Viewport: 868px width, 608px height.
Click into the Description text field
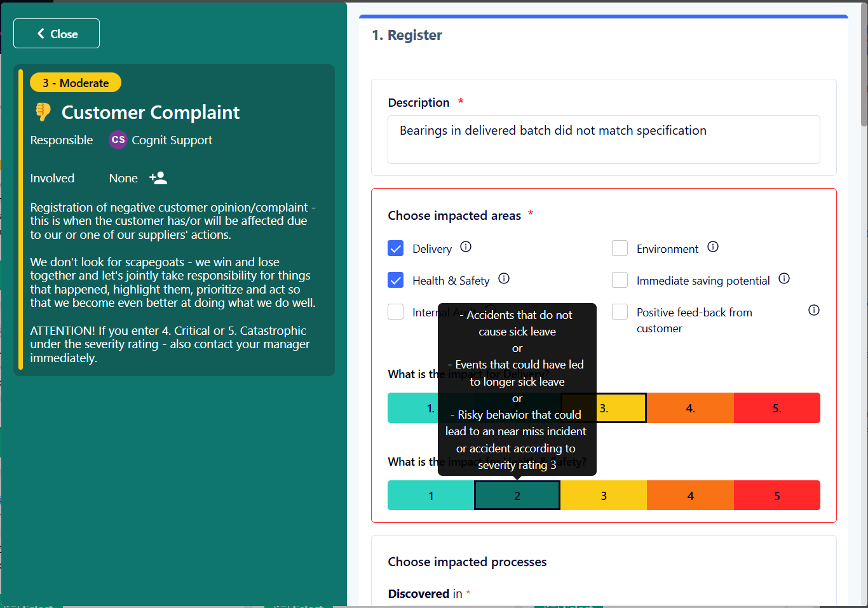[603, 139]
